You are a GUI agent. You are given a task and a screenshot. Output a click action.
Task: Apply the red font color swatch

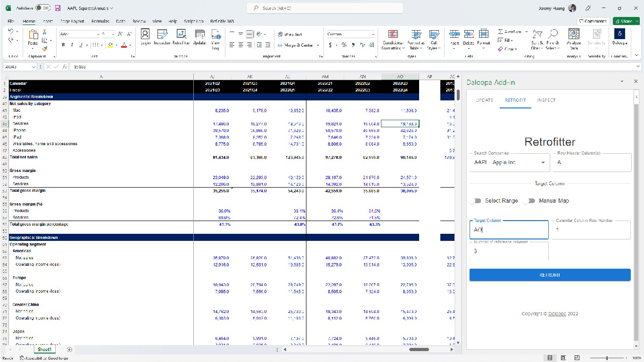click(x=124, y=45)
